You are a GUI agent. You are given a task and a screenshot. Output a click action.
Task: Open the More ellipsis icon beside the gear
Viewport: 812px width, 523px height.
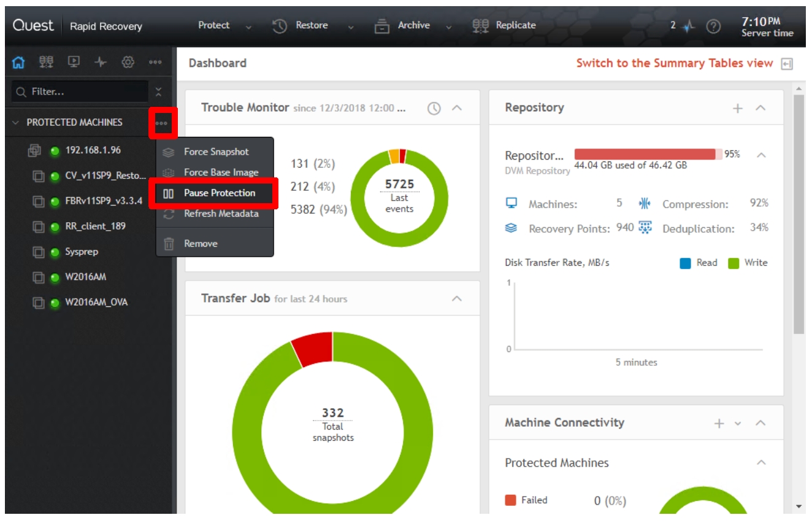pyautogui.click(x=155, y=62)
